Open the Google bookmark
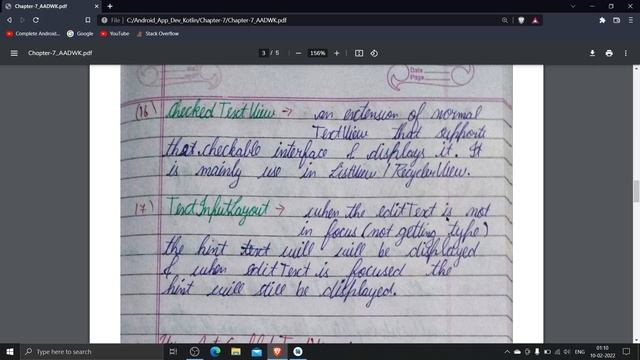Viewport: 640px width, 360px height. [x=80, y=33]
